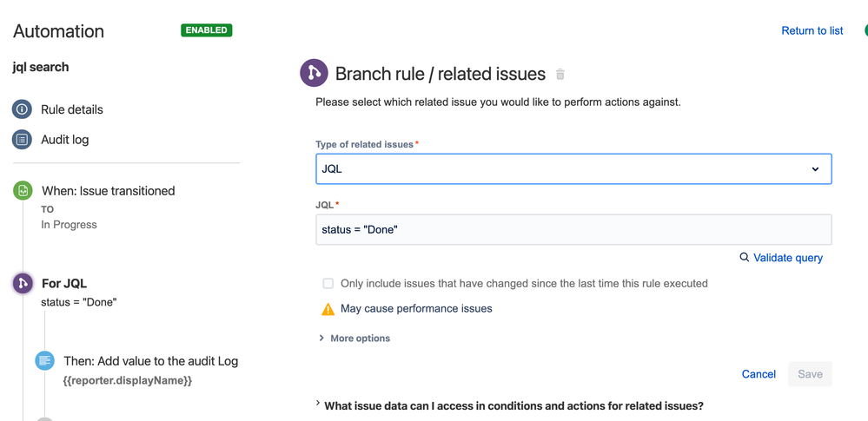The image size is (868, 421).
Task: Expand the issue data access help section
Action: pos(509,405)
